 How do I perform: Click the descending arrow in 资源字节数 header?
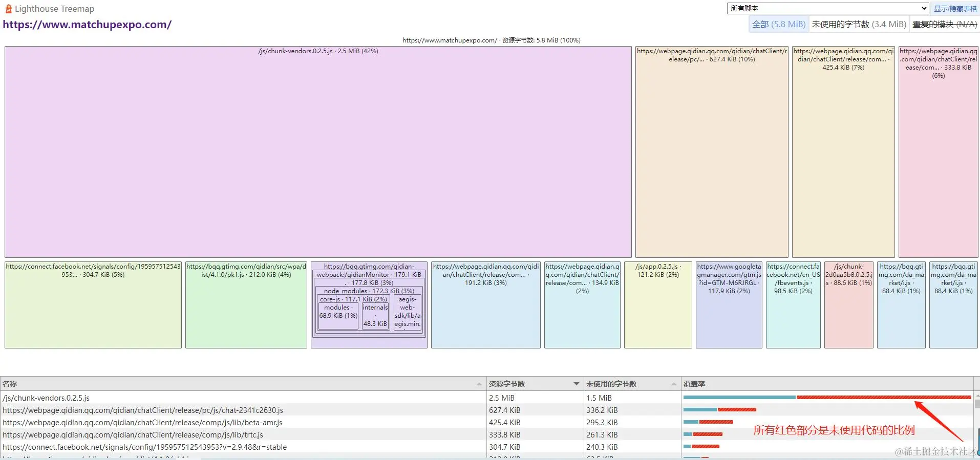pyautogui.click(x=577, y=384)
